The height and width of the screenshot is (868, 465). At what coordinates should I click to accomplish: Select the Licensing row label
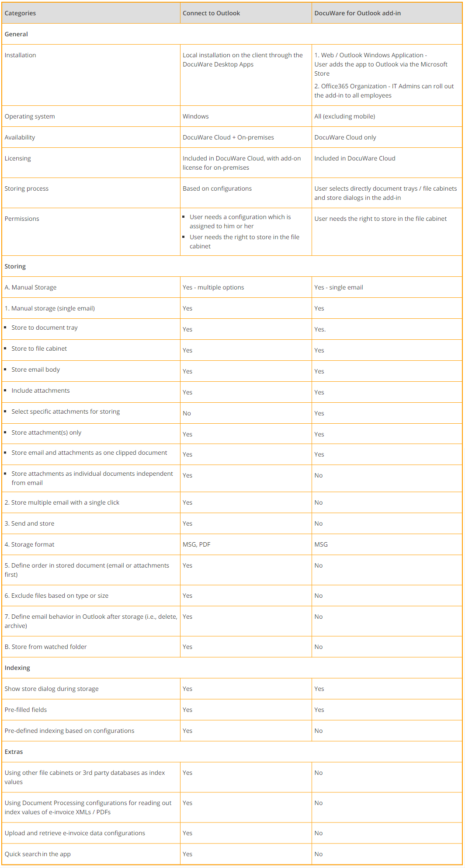tap(17, 158)
